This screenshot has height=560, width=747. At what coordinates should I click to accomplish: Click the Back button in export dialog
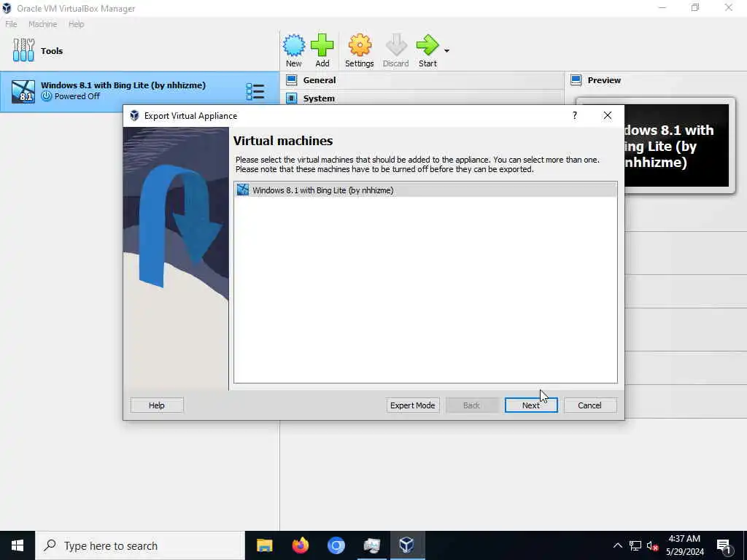point(471,405)
